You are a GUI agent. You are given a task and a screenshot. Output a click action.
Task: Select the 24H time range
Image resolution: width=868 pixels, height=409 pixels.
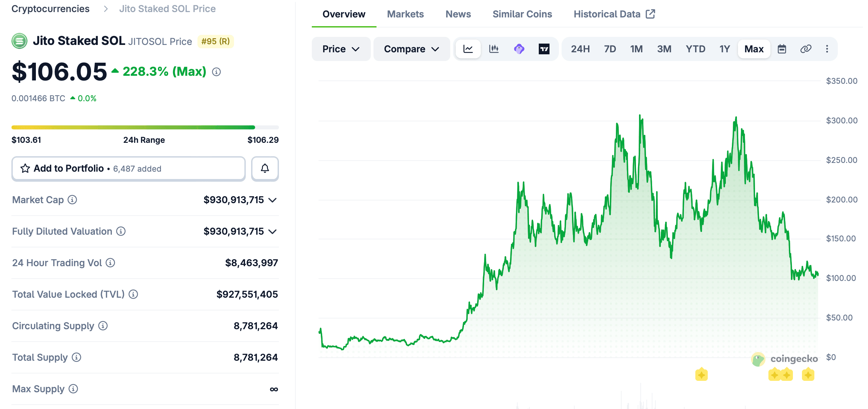[580, 49]
